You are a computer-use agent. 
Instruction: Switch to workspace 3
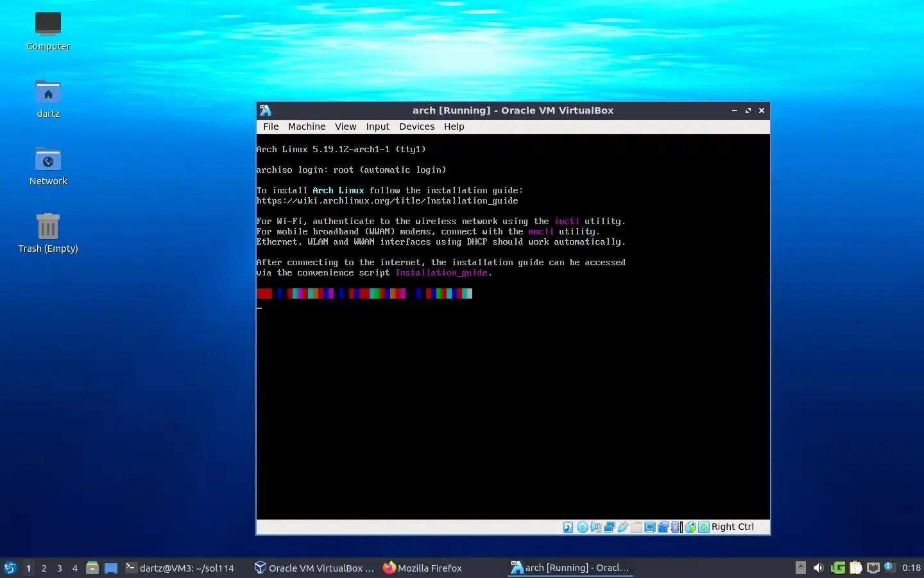(59, 568)
